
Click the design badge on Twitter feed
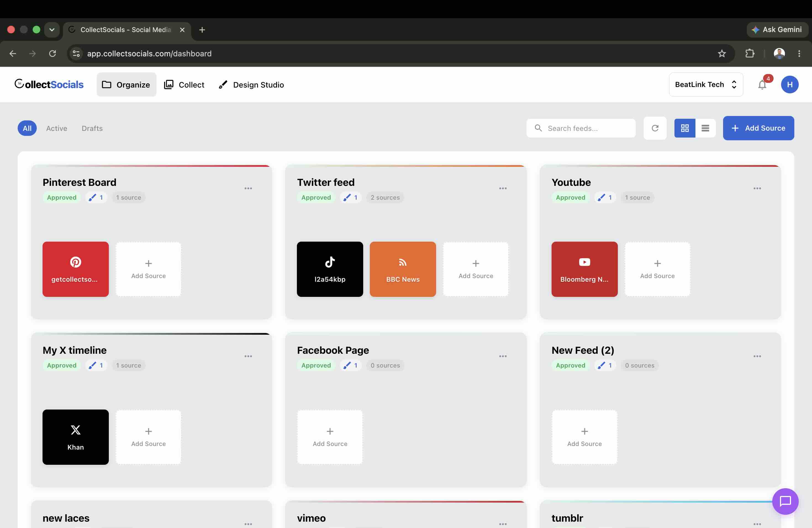pos(351,197)
